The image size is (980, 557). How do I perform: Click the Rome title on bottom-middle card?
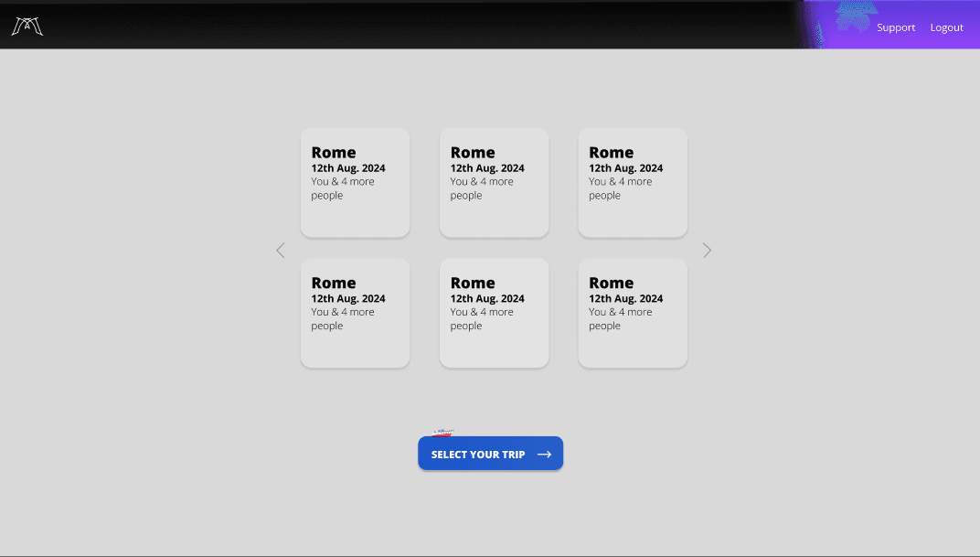point(473,284)
